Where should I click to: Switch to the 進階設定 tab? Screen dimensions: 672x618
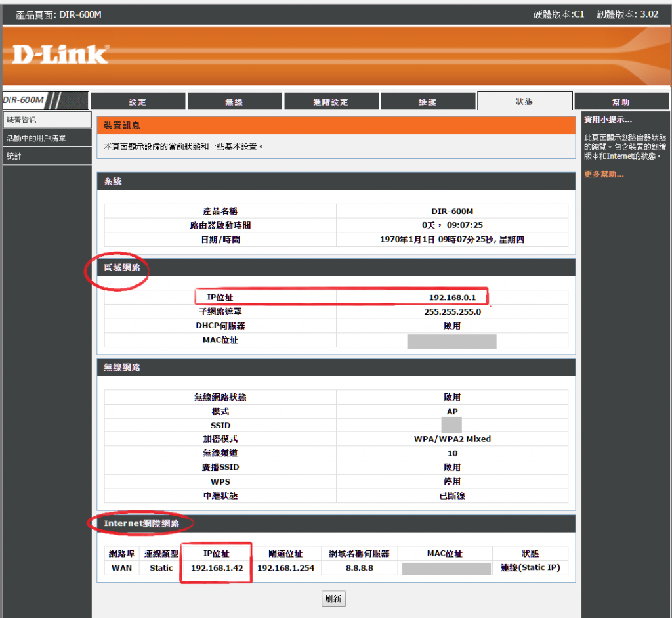click(331, 102)
